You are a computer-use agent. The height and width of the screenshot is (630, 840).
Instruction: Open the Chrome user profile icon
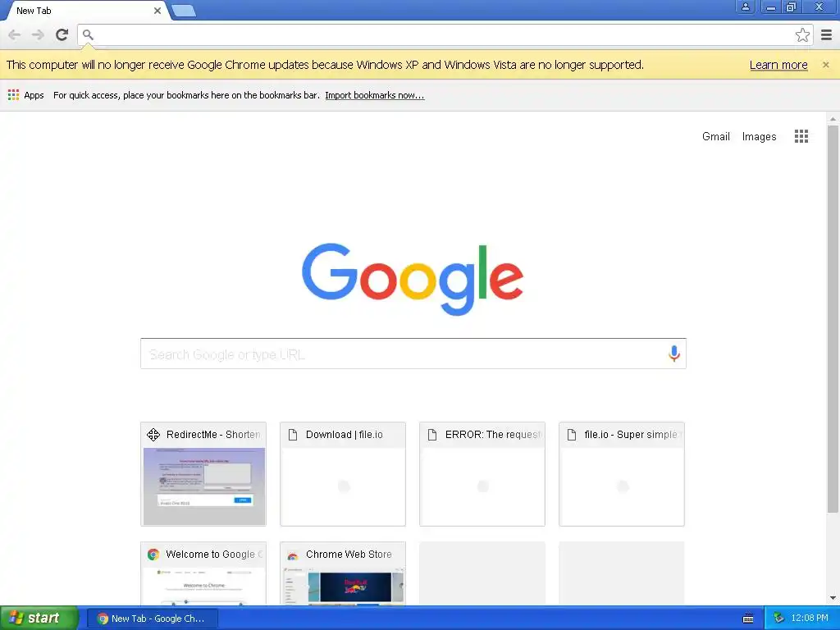tap(745, 7)
